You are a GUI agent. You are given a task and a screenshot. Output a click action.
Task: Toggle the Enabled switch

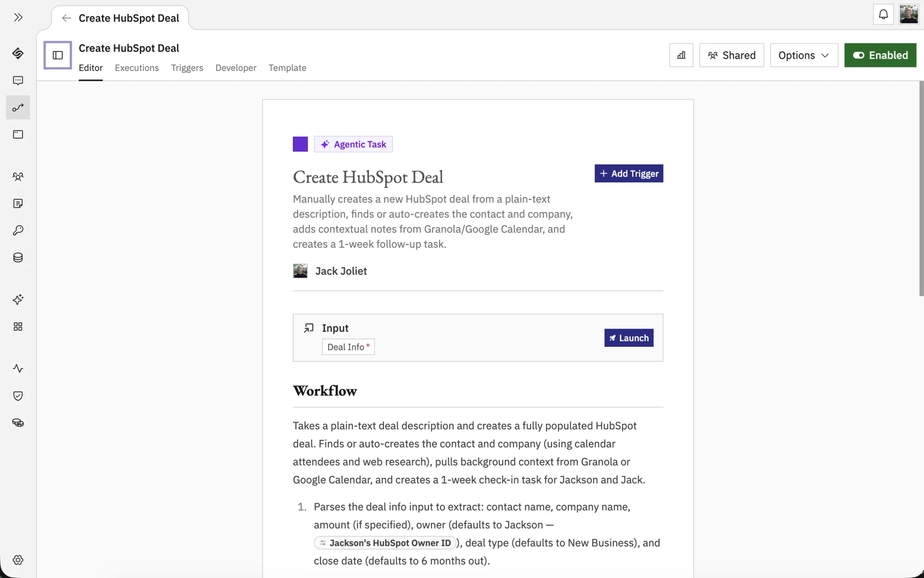pyautogui.click(x=880, y=55)
